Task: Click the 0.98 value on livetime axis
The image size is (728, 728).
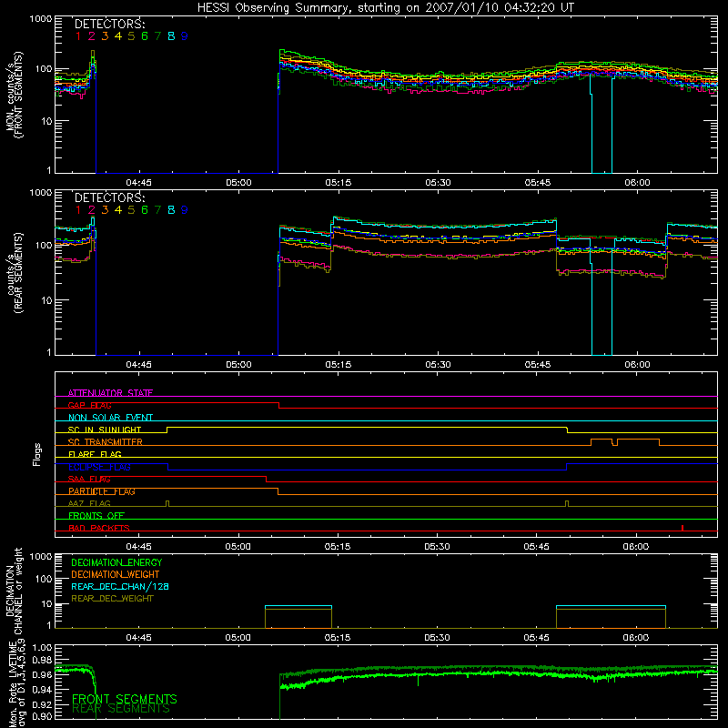Action: 42,660
